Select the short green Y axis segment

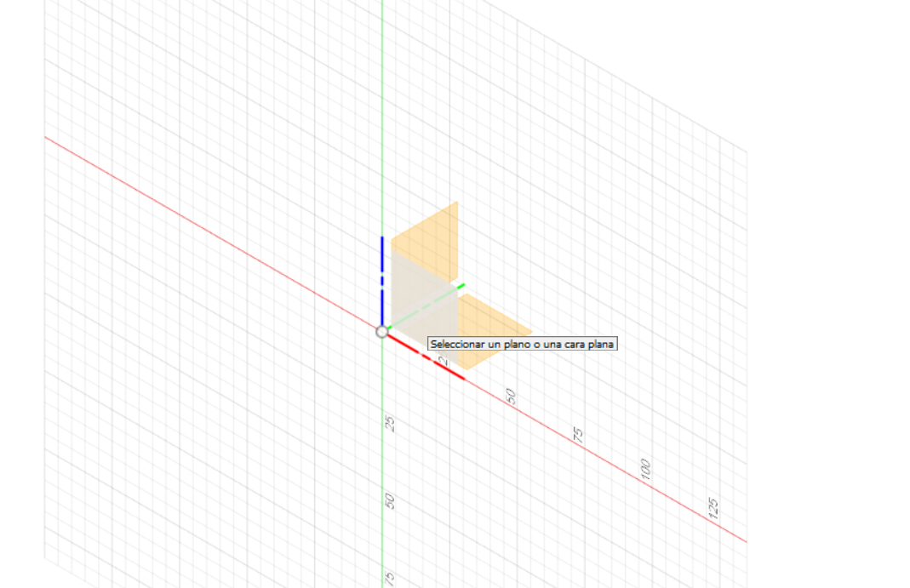point(426,306)
